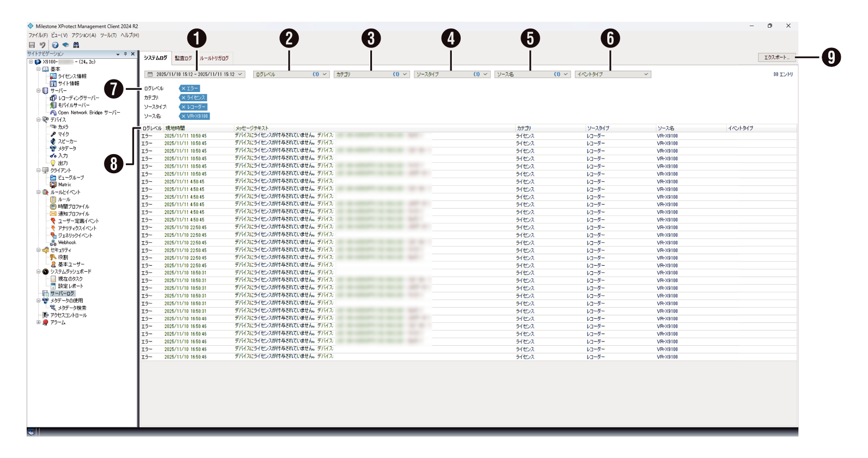Screen dimensions: 868x458
Task: Switch to the システムログ tab
Action: (156, 58)
